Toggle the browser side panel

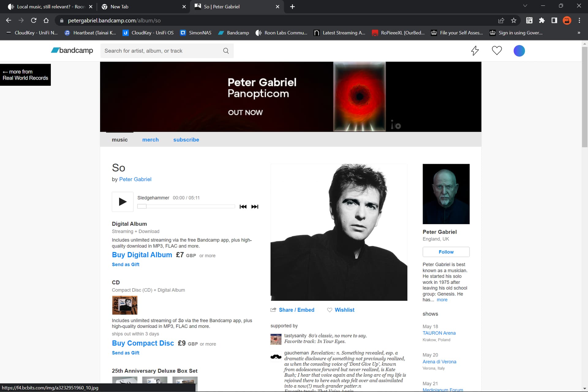(x=554, y=21)
